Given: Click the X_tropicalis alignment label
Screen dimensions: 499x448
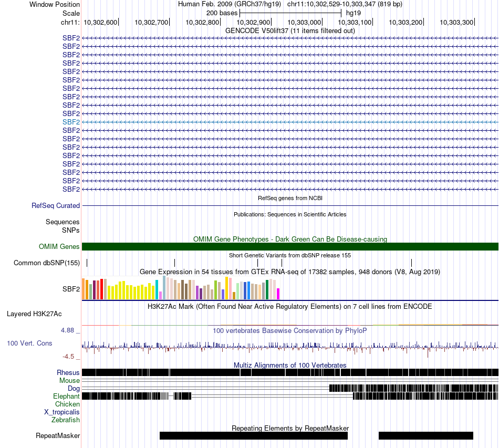Looking at the screenshot, I should 62,412.
